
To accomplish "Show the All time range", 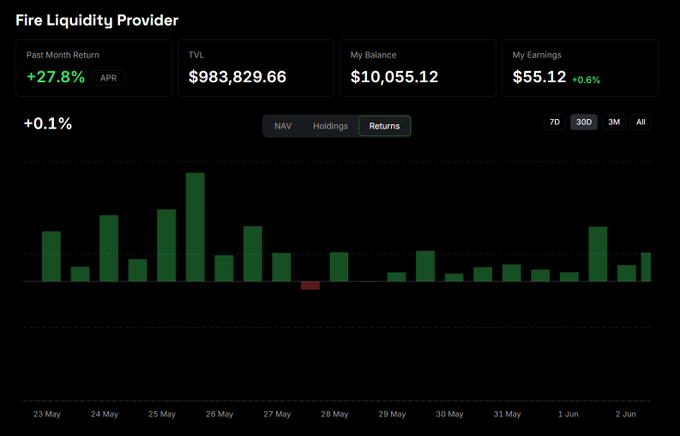I will tap(641, 122).
